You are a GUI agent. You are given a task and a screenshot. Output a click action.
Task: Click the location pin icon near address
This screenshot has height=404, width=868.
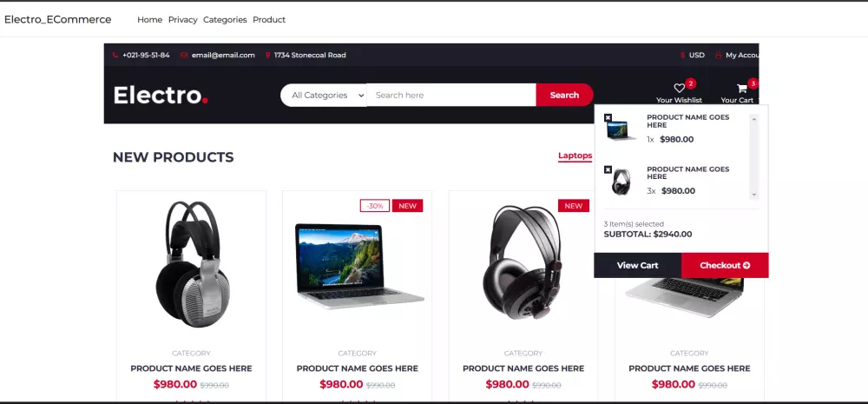coord(268,55)
